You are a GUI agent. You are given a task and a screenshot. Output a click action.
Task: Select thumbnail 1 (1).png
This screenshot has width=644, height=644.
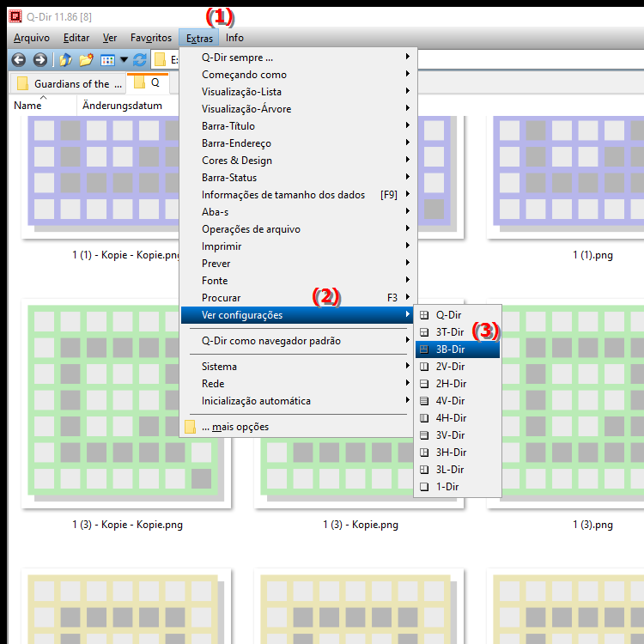[x=566, y=177]
